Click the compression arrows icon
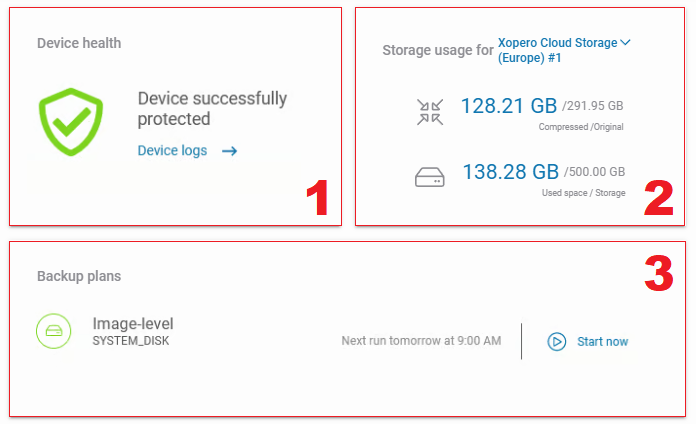This screenshot has width=696, height=424. [429, 111]
